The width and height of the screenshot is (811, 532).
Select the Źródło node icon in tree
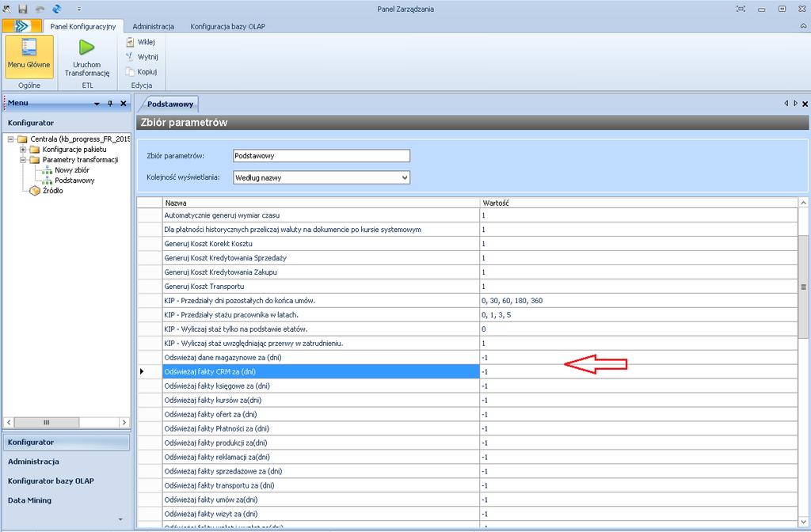pos(35,191)
